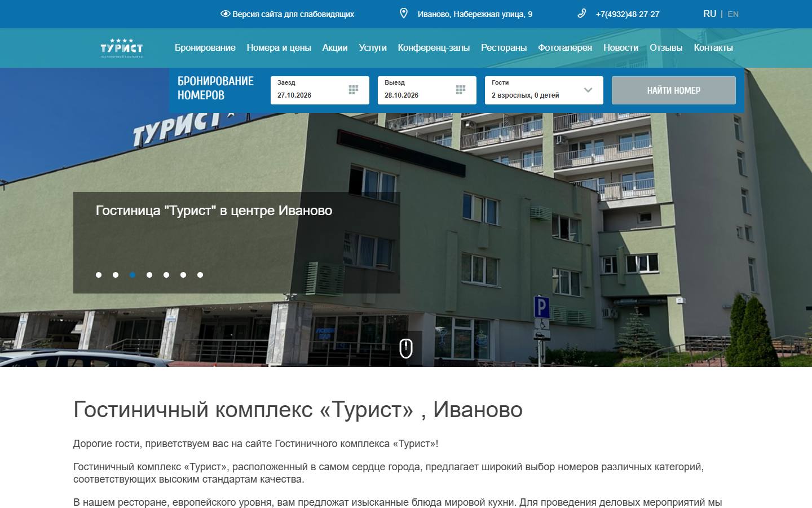This screenshot has height=508, width=812.
Task: View the Фотогалерея page
Action: 565,48
